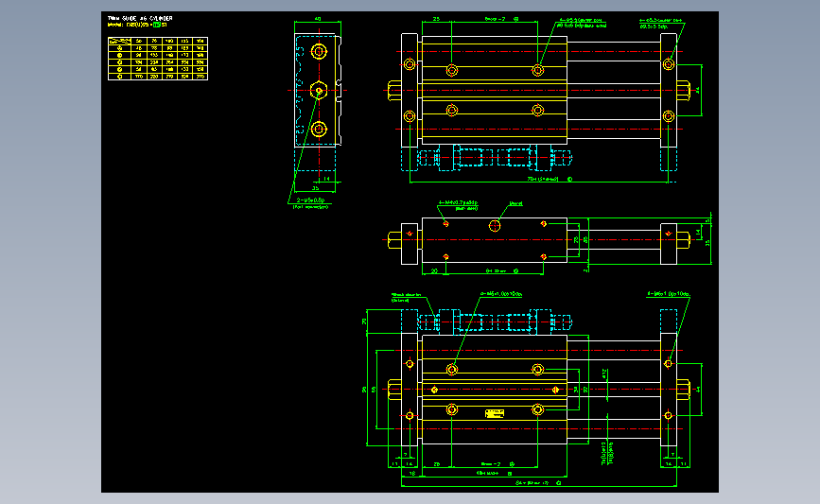The image size is (820, 504).
Task: Click the yellow nameplate on the bottom view body
Action: point(495,413)
